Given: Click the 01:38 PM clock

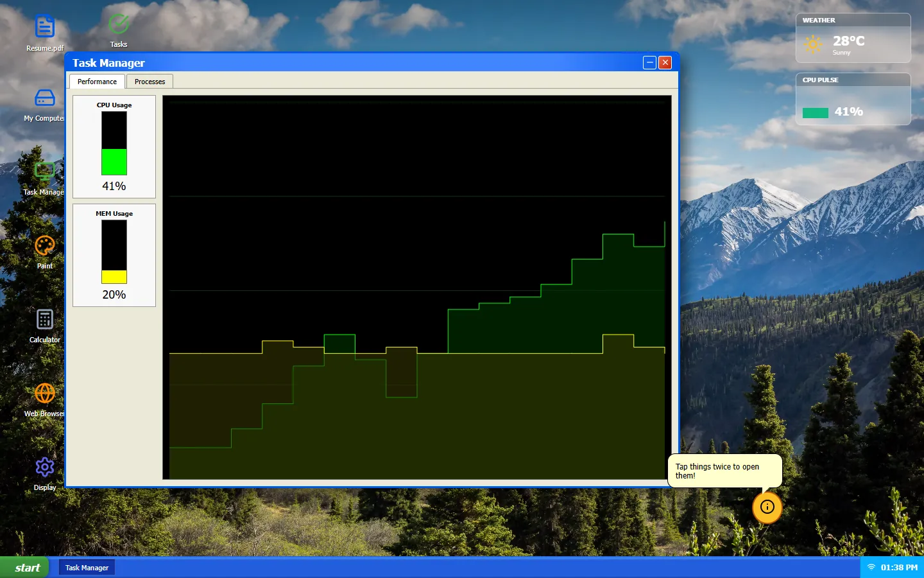Looking at the screenshot, I should 899,567.
